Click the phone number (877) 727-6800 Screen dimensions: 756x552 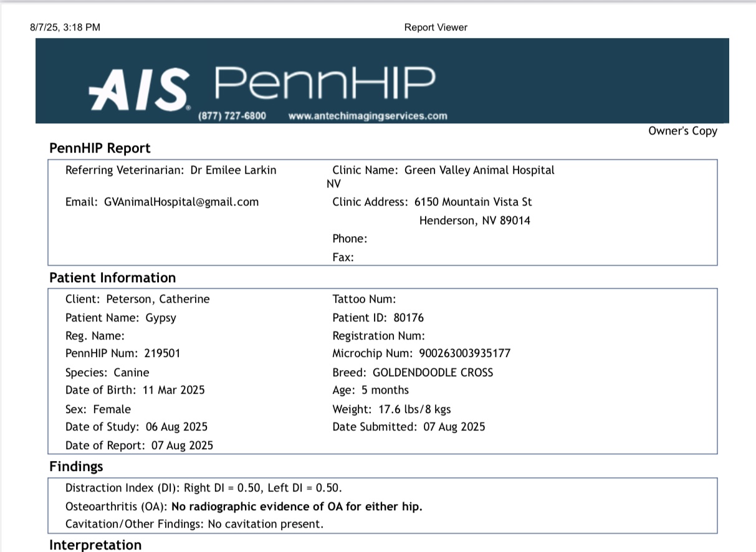click(232, 116)
